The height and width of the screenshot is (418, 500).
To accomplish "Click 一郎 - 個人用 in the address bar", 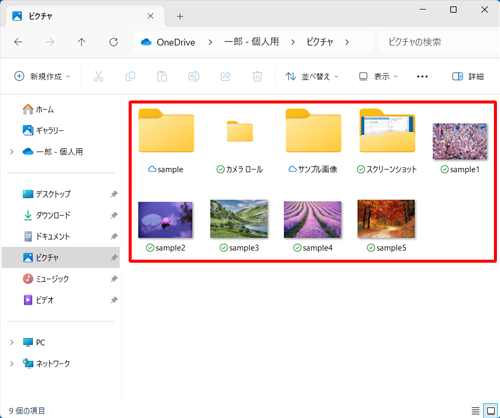I will [252, 42].
